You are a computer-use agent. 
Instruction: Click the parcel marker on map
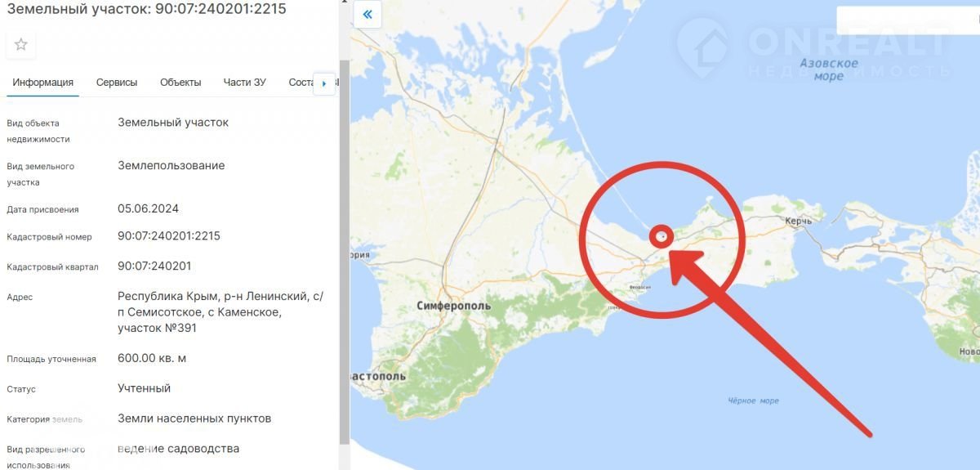[662, 236]
